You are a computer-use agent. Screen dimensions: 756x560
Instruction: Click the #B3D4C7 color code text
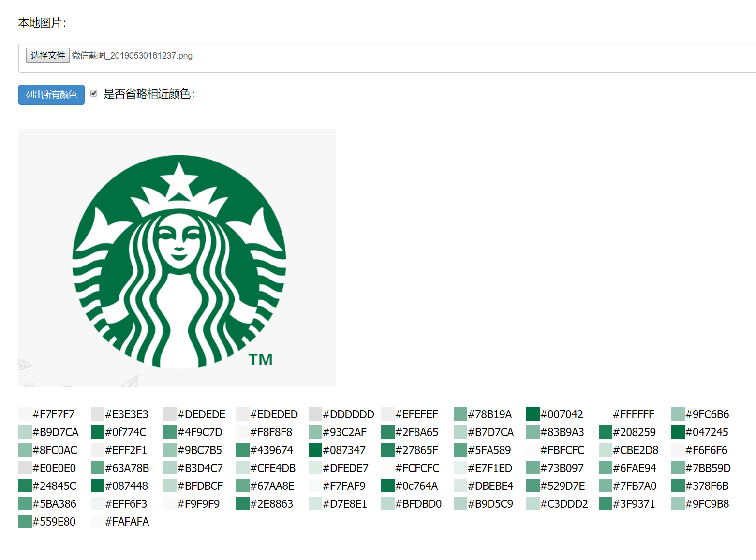[200, 468]
